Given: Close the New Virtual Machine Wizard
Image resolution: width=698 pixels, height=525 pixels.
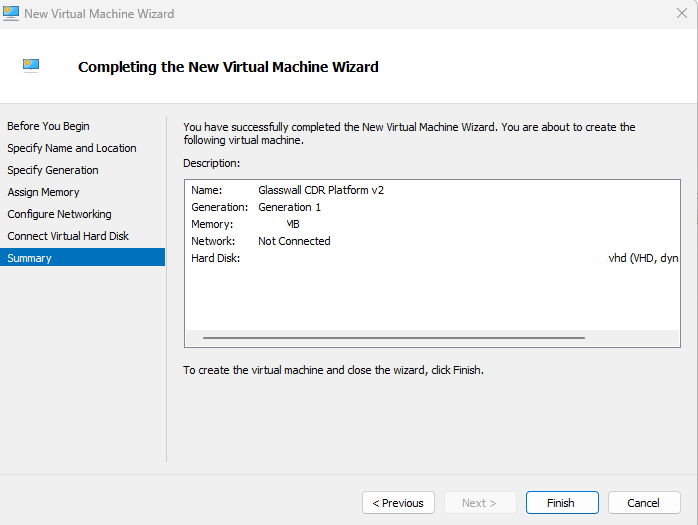Looking at the screenshot, I should [682, 13].
